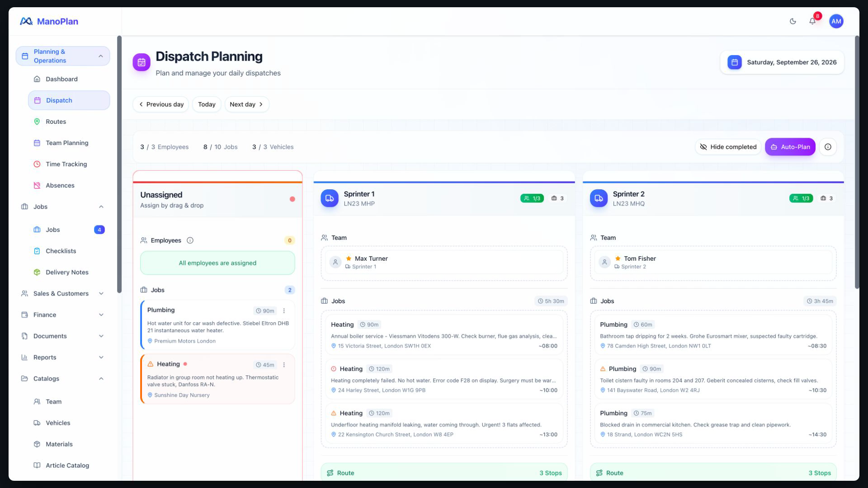
Task: Open notifications bell with 8 badge
Action: tap(813, 21)
